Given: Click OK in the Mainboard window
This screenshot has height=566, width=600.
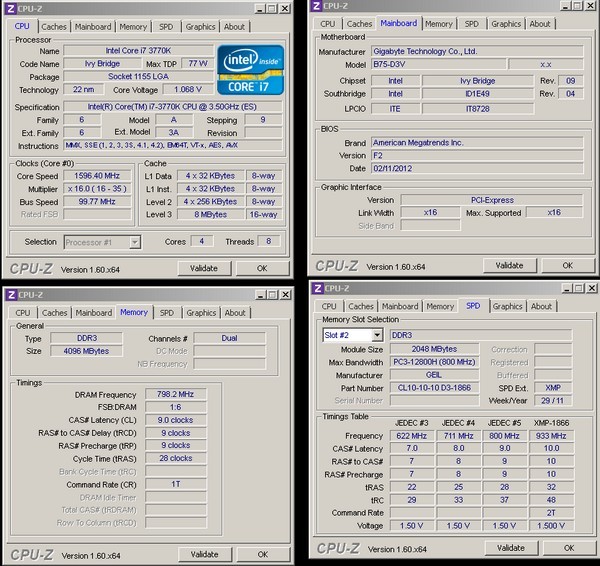Looking at the screenshot, I should (568, 265).
